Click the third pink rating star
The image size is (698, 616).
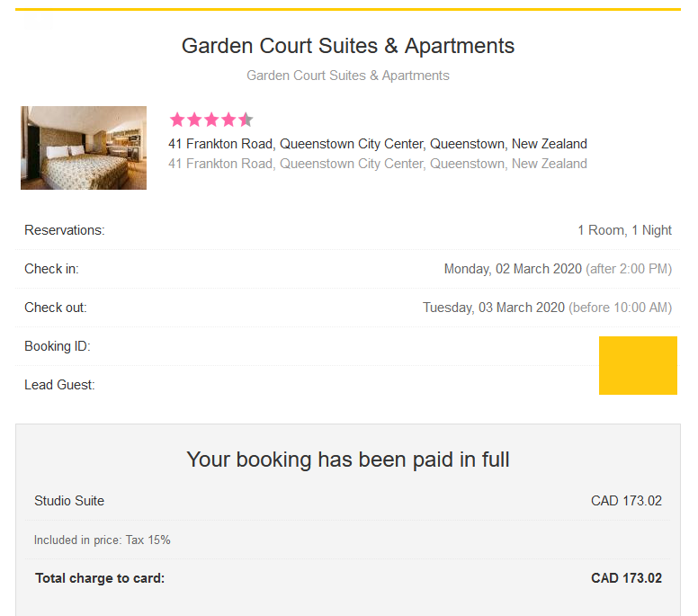[211, 120]
